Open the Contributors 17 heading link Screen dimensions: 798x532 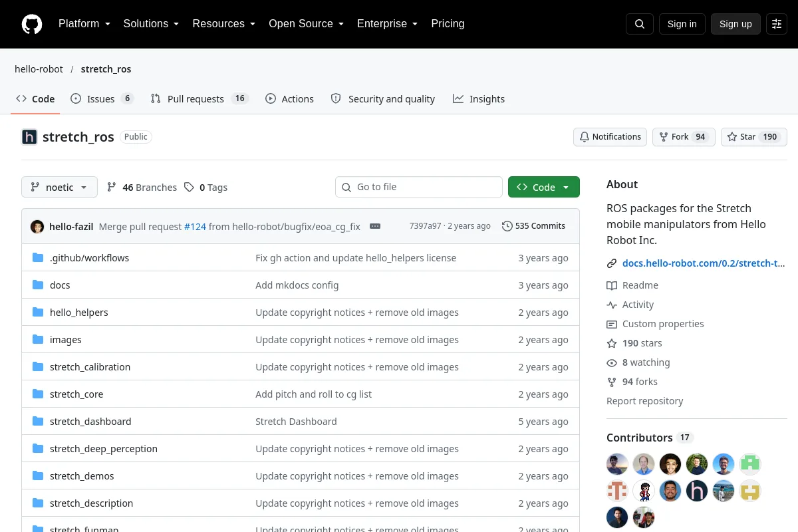pos(650,438)
